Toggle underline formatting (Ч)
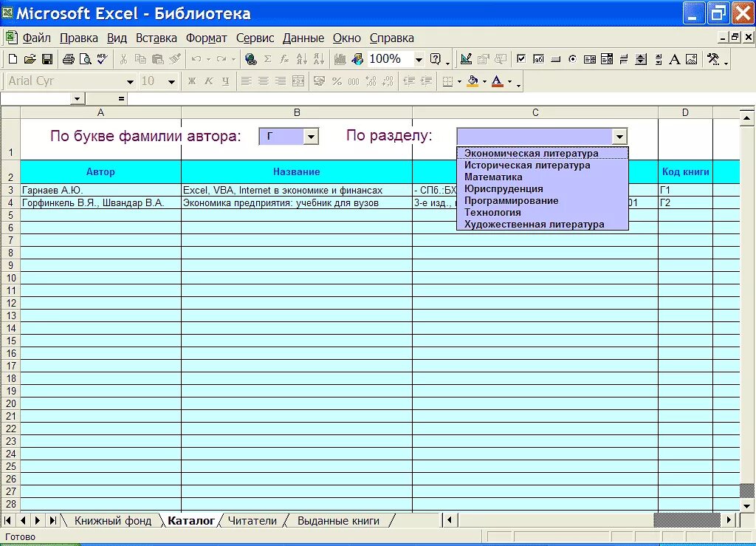 [226, 81]
